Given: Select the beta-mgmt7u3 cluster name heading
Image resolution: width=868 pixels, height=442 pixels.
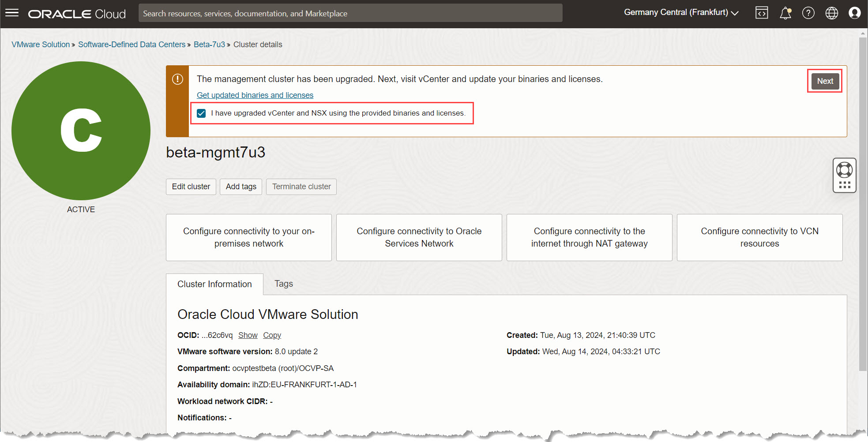Looking at the screenshot, I should click(215, 153).
